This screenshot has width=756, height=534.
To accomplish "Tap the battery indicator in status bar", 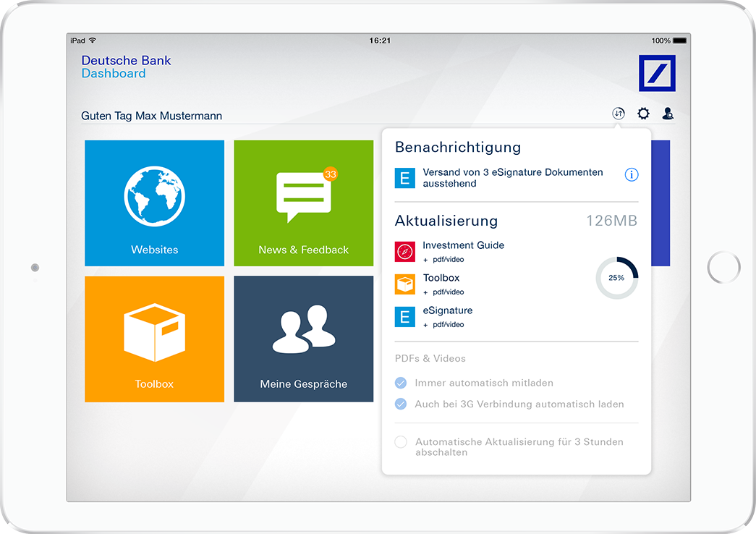I will click(x=679, y=41).
